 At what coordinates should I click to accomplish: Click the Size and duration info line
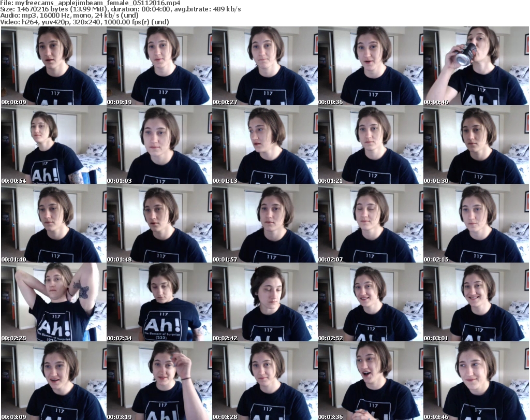121,9
